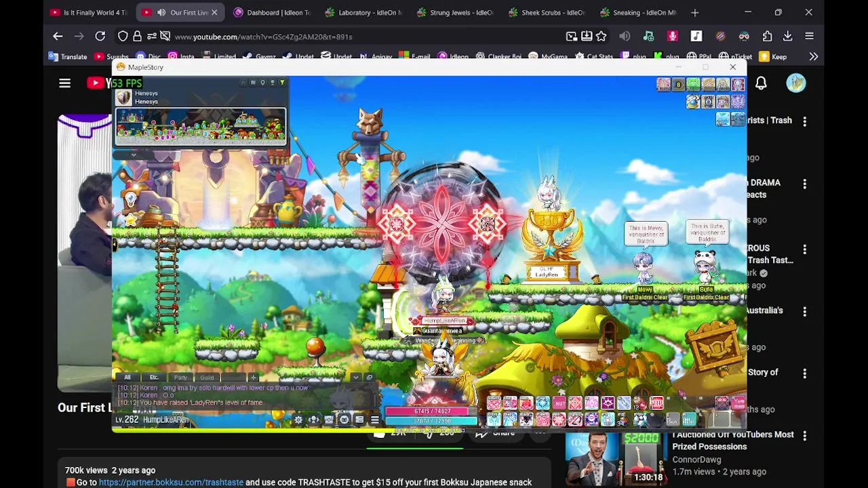Select the Etc. chat tab in MapleStory

[x=154, y=378]
